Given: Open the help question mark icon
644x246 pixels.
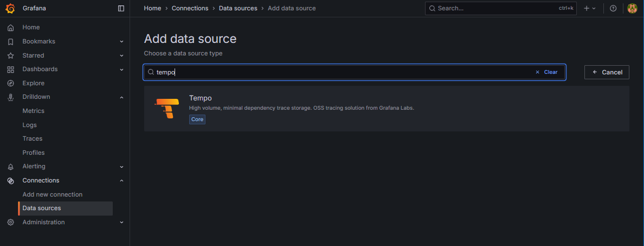Looking at the screenshot, I should (613, 8).
